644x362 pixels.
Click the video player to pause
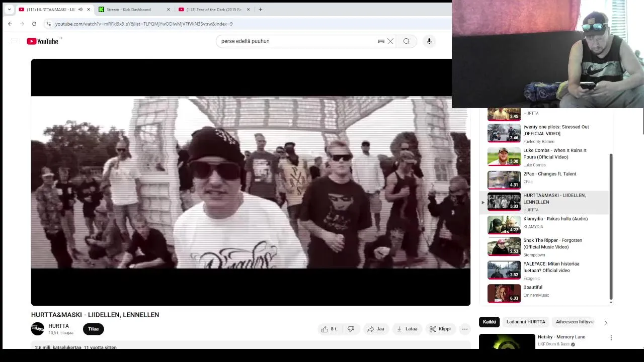point(251,182)
